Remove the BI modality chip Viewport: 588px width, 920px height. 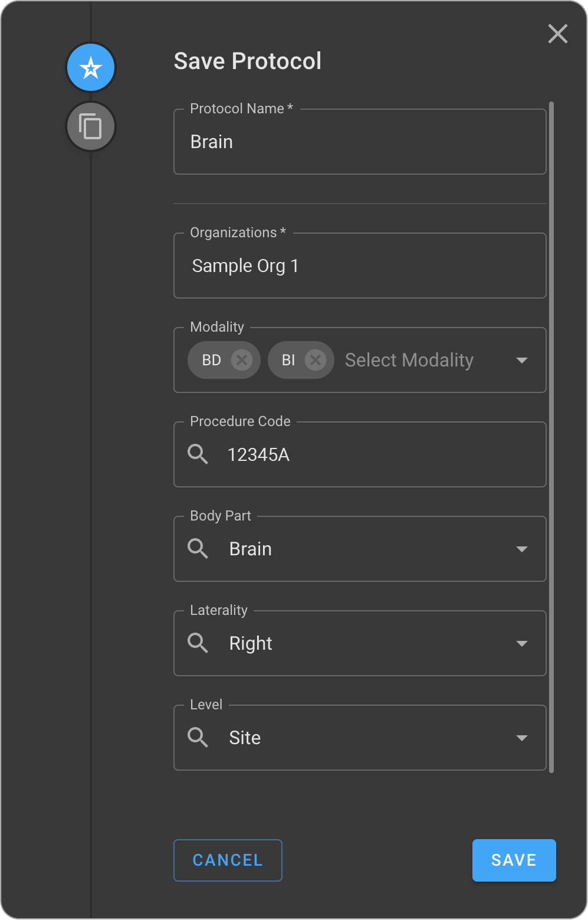pos(316,360)
